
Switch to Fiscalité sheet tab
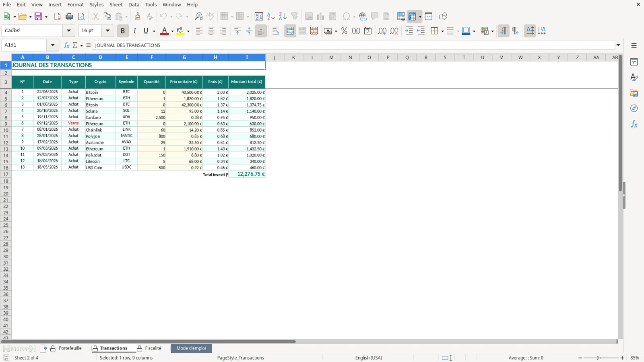click(153, 348)
